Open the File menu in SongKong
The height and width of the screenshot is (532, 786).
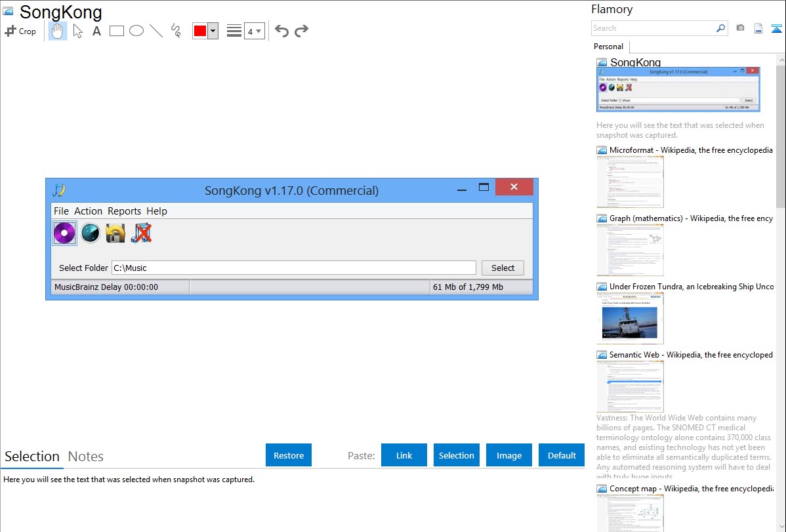click(x=61, y=211)
